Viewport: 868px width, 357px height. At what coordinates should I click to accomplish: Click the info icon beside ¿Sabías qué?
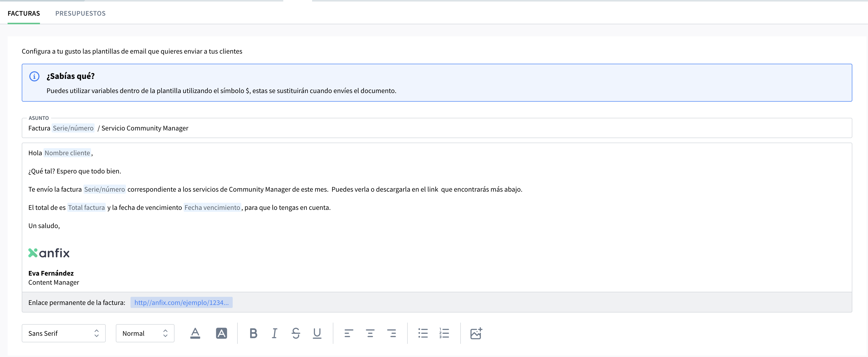click(34, 76)
